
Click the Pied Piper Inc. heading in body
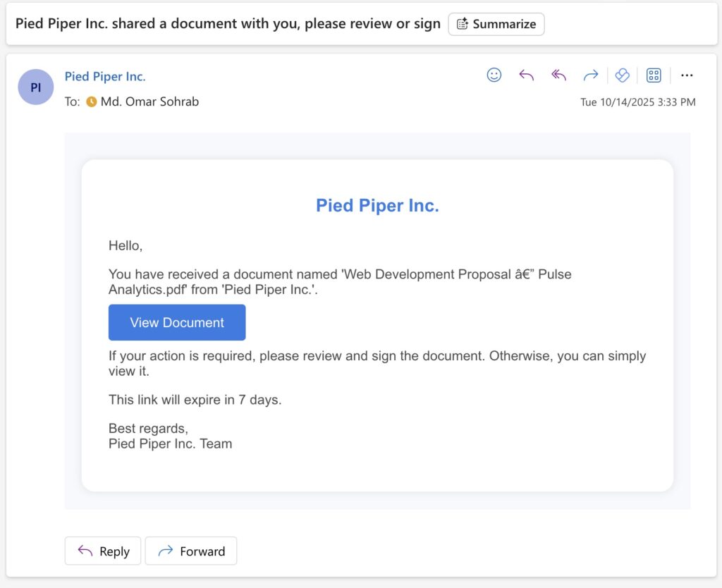(x=377, y=206)
